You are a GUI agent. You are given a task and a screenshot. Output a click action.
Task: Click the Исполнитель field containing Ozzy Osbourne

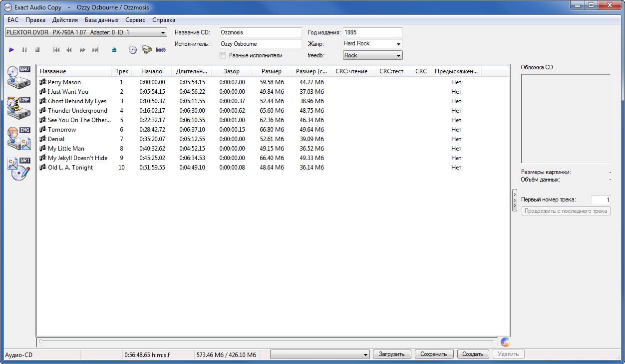[x=261, y=44]
